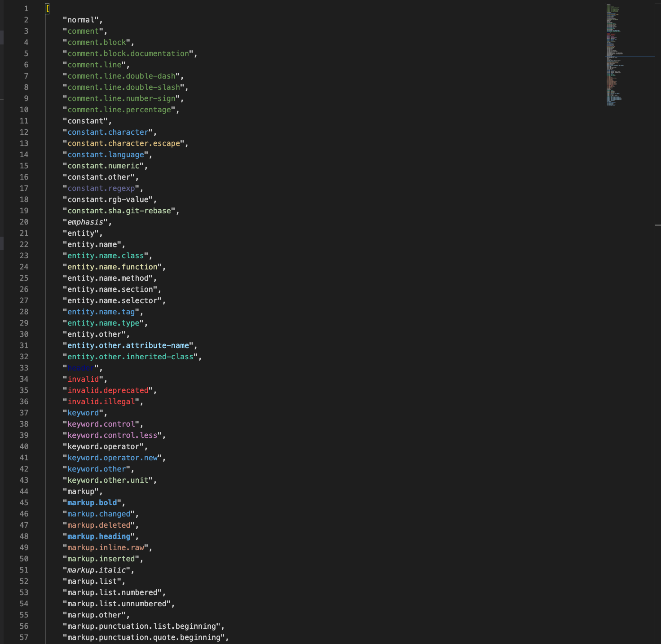Click "markup.punctuation.quote.beginning" text
The image size is (661, 644).
coord(144,637)
